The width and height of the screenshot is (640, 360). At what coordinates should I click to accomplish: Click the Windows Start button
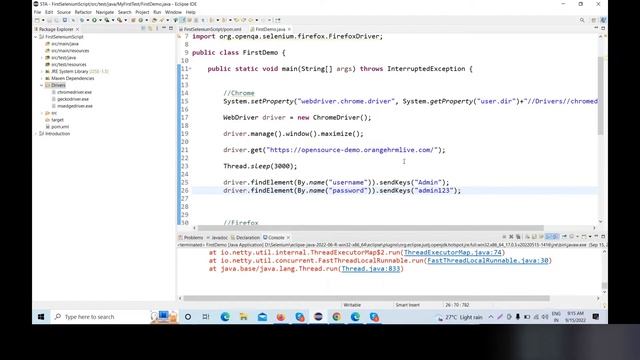pos(41,317)
